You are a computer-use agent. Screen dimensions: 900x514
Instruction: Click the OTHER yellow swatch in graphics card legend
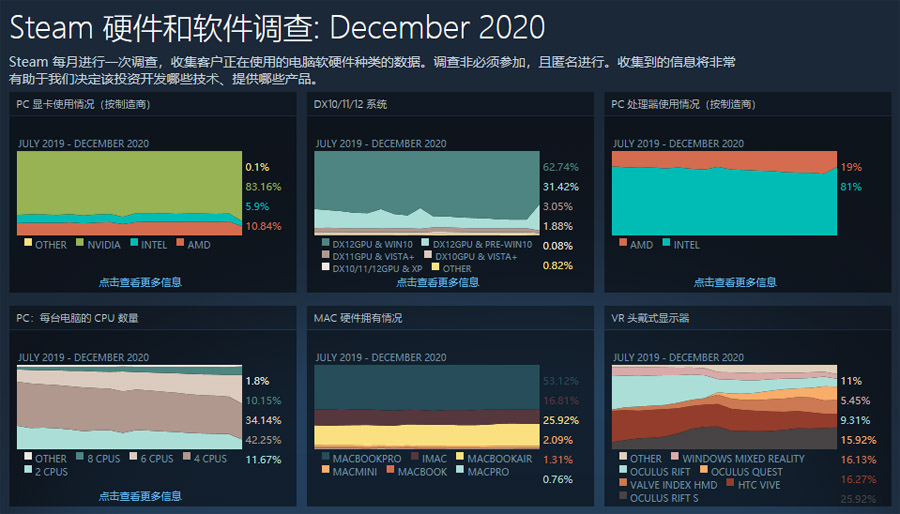[x=28, y=242]
